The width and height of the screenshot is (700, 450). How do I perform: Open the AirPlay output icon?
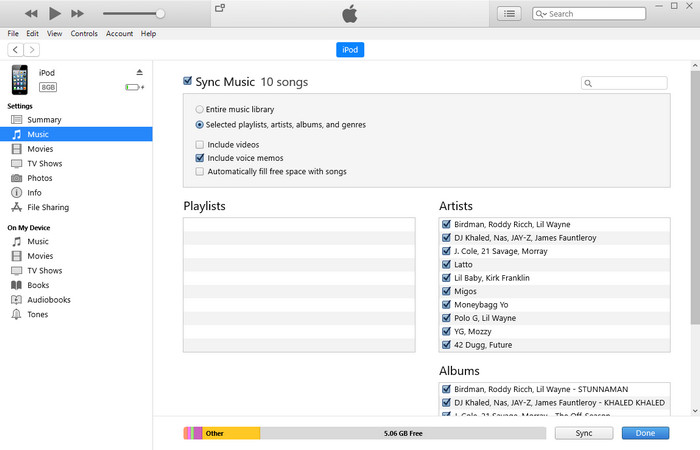pyautogui.click(x=220, y=8)
